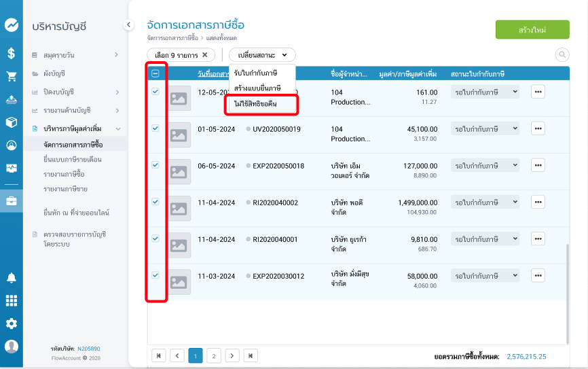Open the shopping cart section
Viewport: 588px width, 369px height.
pos(11,76)
